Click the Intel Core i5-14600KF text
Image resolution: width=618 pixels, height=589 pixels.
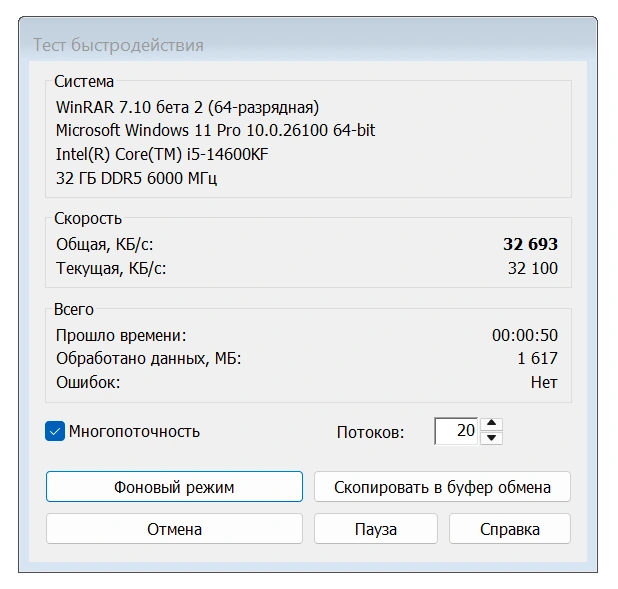(x=162, y=155)
